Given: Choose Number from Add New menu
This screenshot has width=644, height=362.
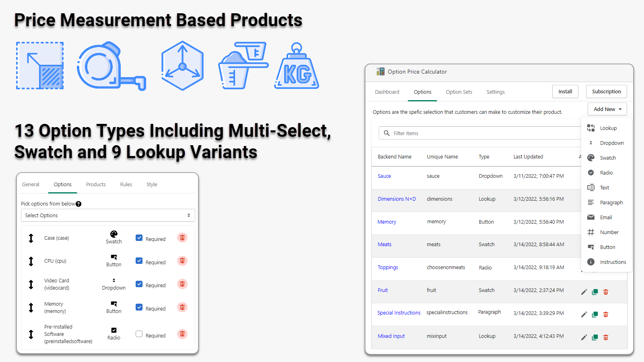Looking at the screenshot, I should [606, 232].
